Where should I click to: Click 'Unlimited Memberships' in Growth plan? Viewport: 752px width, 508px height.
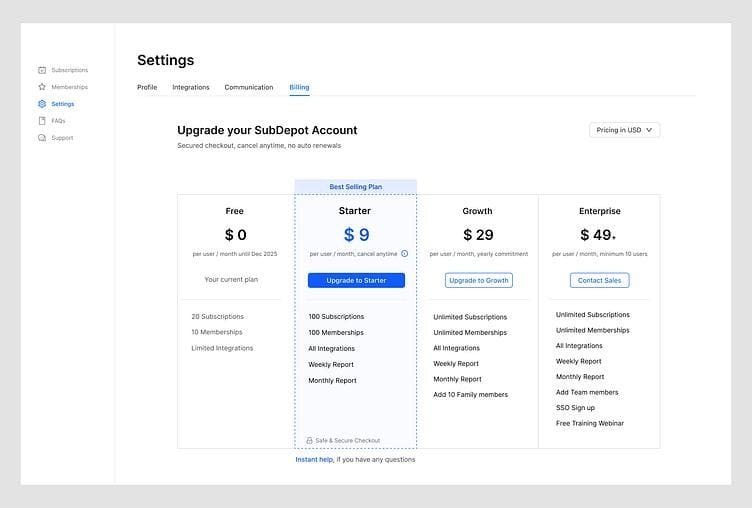coord(470,332)
